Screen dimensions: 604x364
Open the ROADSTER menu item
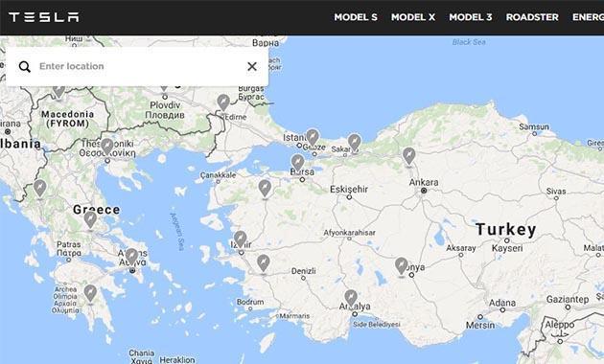(x=532, y=17)
